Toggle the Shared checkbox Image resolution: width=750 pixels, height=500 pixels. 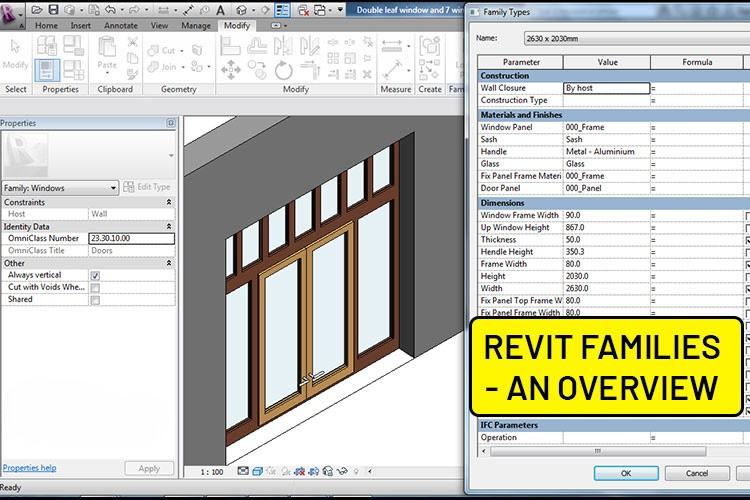(x=95, y=300)
